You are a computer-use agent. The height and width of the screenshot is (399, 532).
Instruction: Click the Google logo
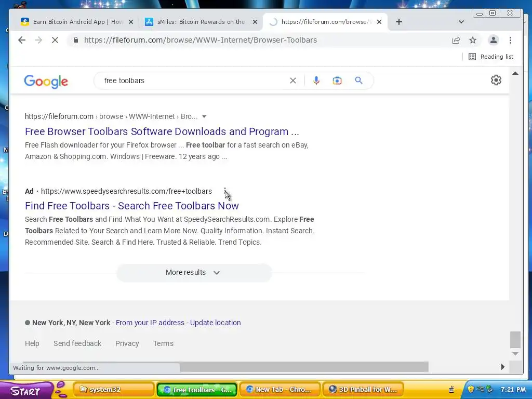46,82
